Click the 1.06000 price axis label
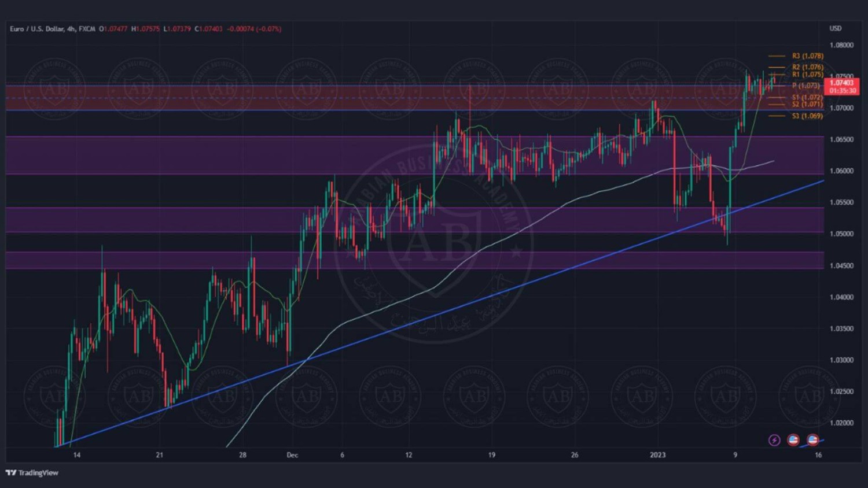 tap(841, 171)
